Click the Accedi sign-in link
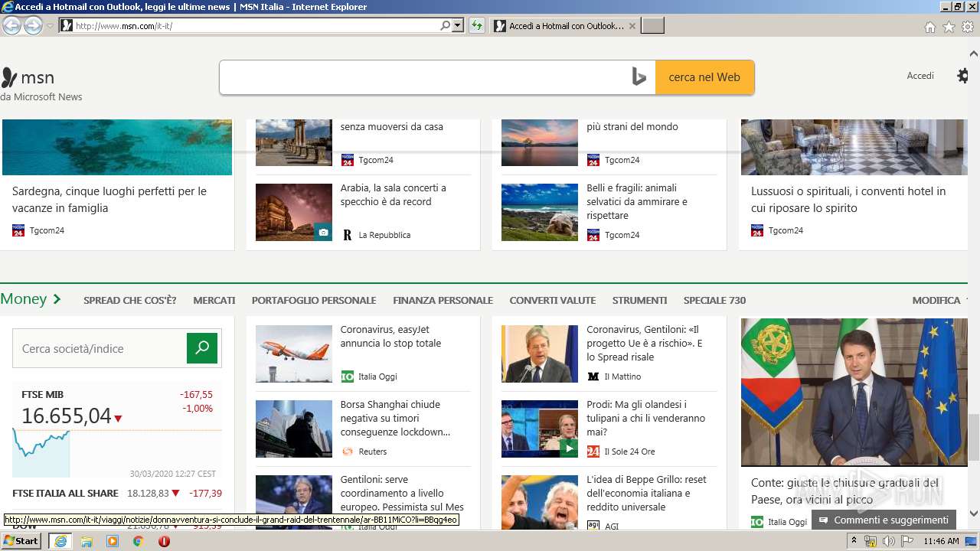 pyautogui.click(x=920, y=76)
